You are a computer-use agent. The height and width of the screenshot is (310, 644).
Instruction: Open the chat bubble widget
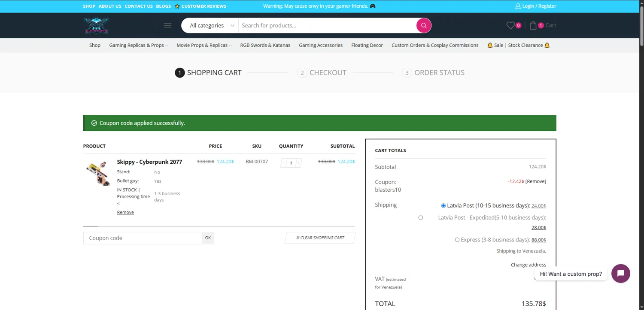tap(620, 274)
